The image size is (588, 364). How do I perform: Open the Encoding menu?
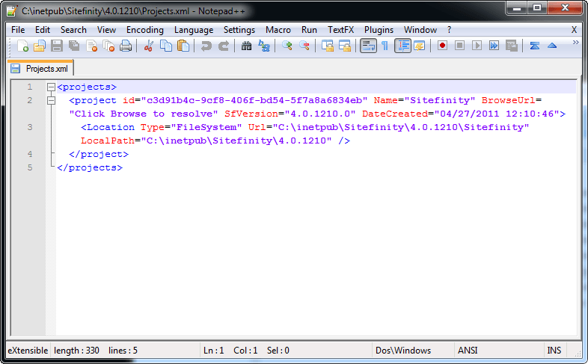tap(144, 30)
